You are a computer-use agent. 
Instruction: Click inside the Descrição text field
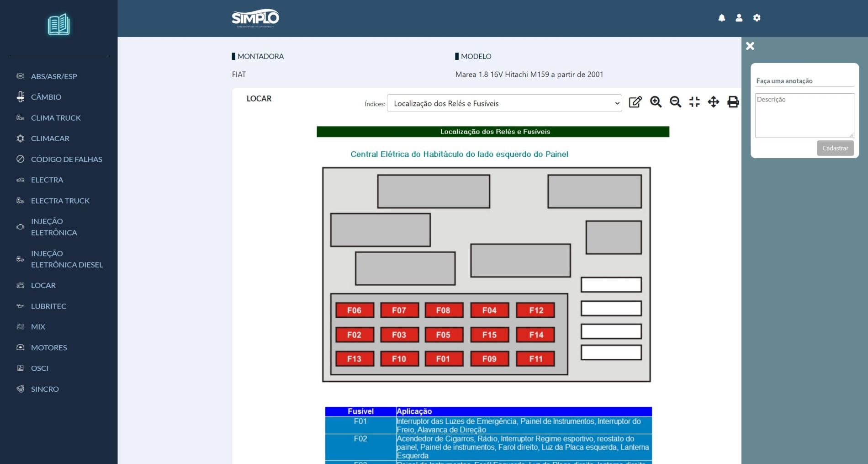[x=804, y=115]
